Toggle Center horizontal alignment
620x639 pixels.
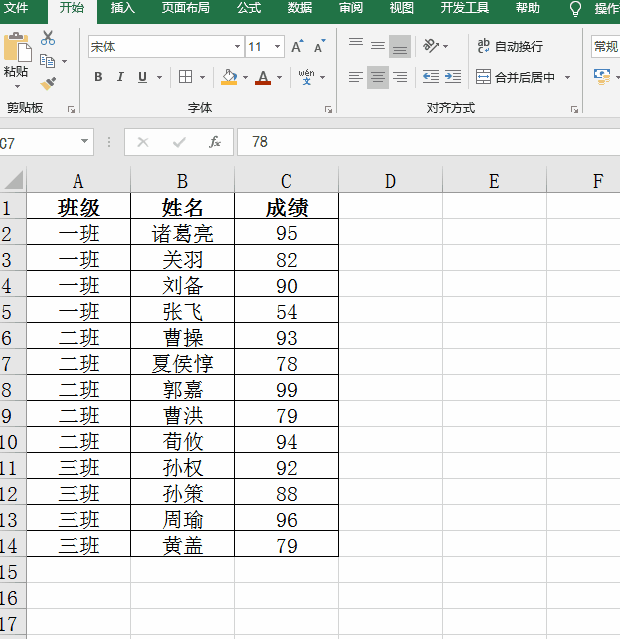pos(377,77)
